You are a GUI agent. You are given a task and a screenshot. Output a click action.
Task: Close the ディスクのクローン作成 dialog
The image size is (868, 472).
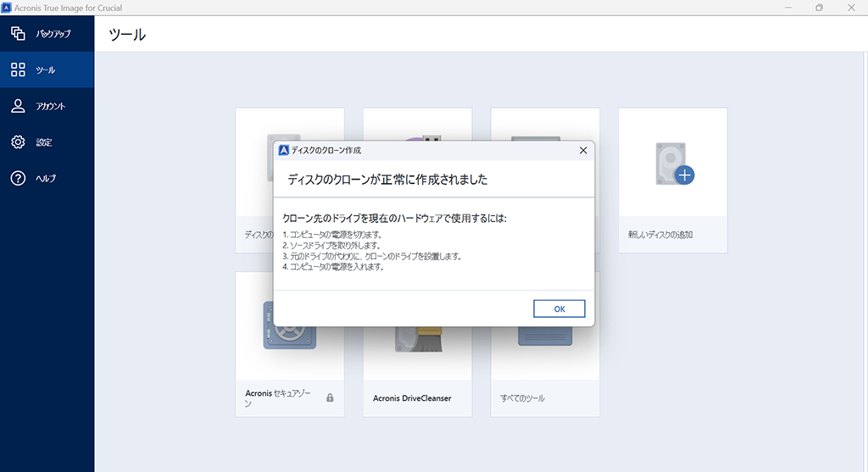point(583,151)
